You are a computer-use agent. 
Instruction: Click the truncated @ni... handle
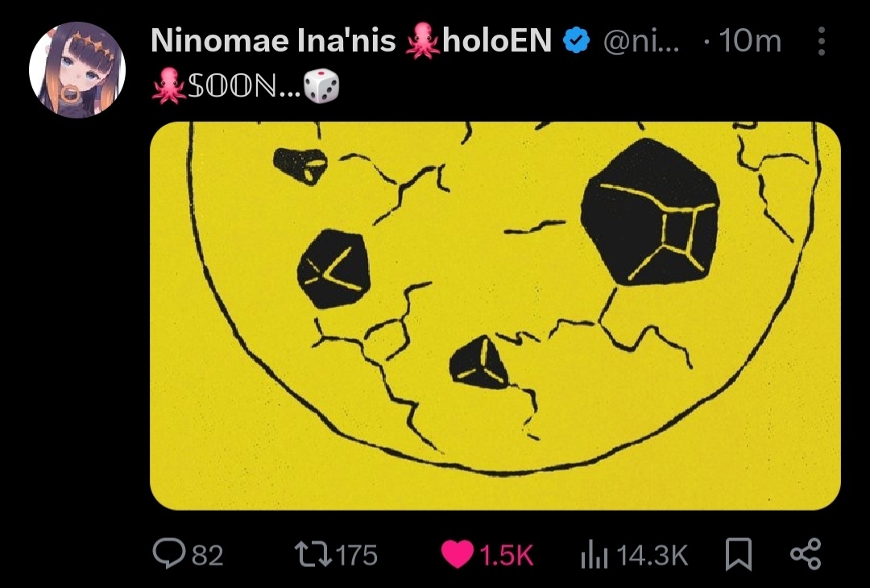coord(641,42)
